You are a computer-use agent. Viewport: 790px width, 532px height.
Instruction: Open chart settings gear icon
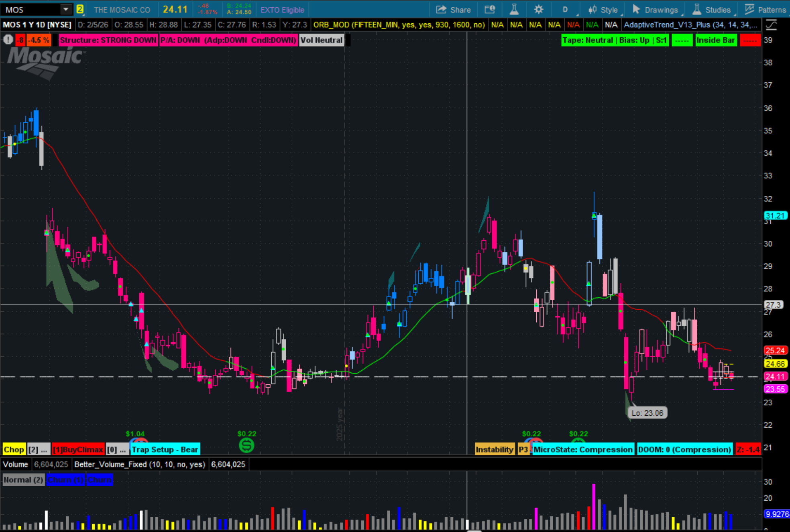tap(539, 10)
